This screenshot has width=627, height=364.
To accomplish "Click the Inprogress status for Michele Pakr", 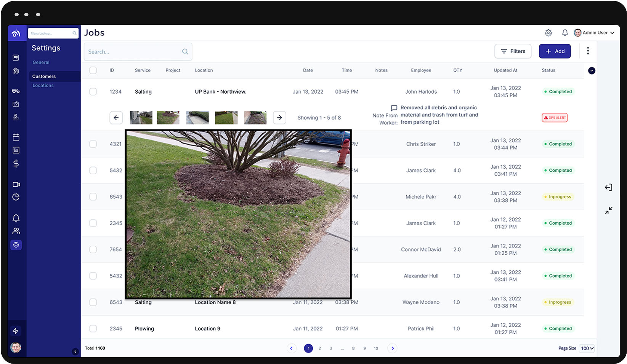I will (x=558, y=197).
